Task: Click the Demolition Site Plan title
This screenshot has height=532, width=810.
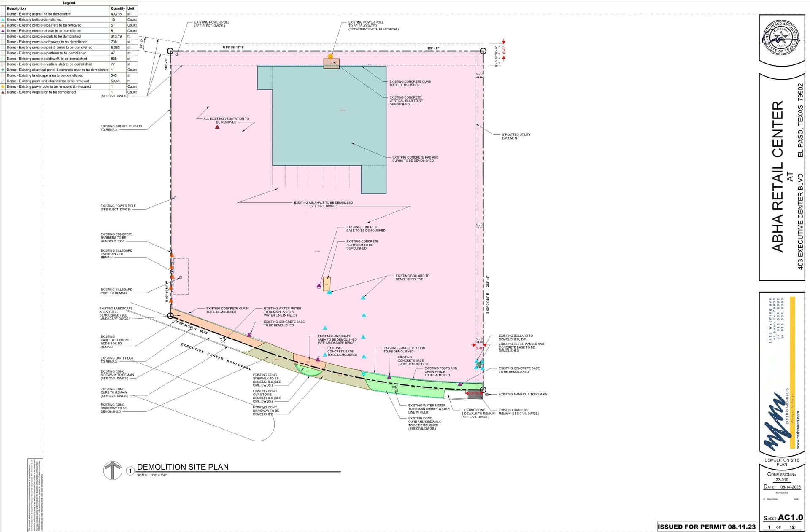Action: pyautogui.click(x=183, y=467)
